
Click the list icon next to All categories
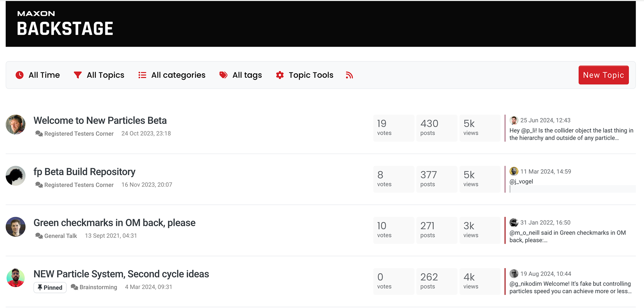tap(142, 75)
